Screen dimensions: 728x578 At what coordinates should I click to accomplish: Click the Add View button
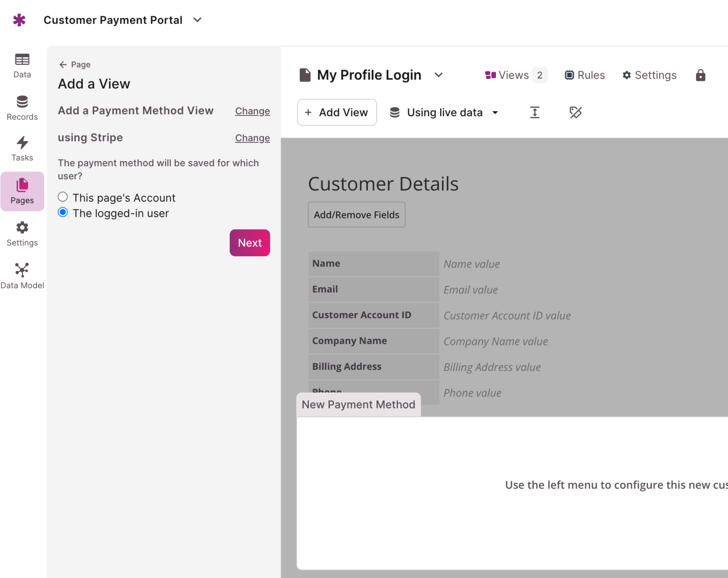(x=337, y=113)
